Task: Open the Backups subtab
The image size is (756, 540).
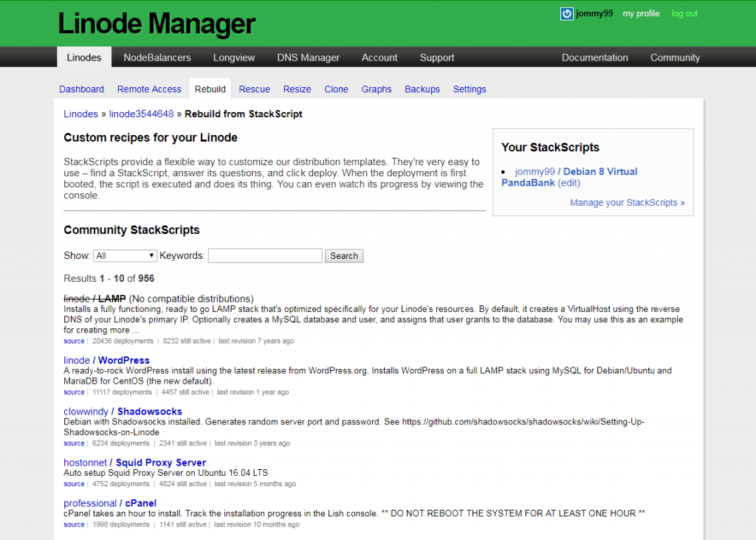Action: click(x=422, y=89)
